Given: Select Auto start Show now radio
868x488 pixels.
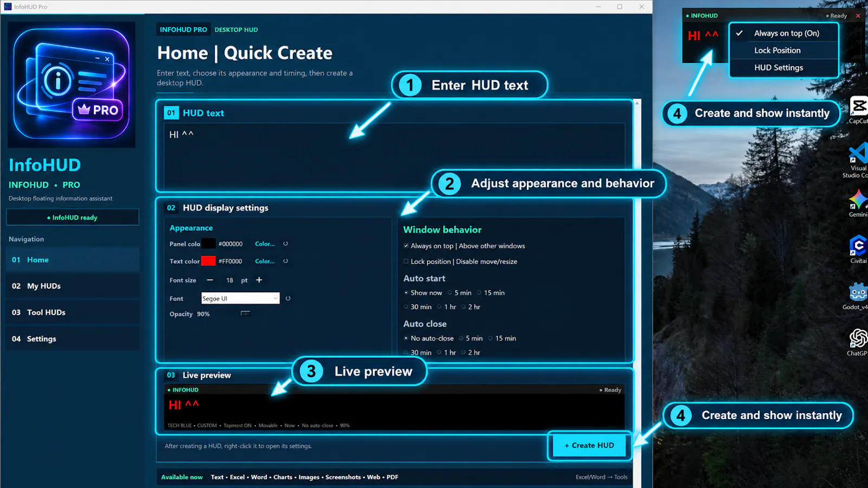Looking at the screenshot, I should click(406, 293).
